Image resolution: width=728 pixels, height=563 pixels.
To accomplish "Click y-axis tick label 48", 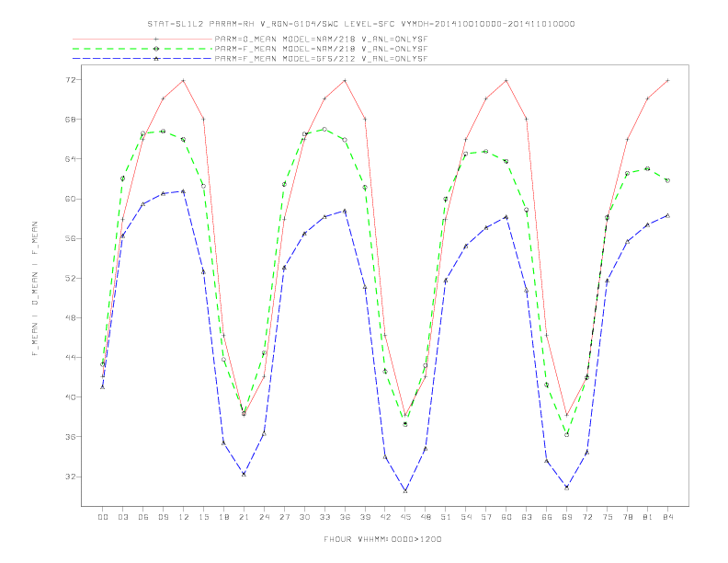I will pyautogui.click(x=70, y=318).
